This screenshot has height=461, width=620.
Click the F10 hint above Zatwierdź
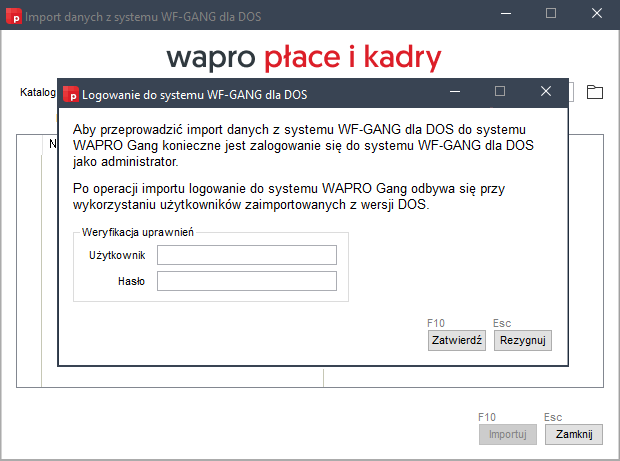click(436, 323)
